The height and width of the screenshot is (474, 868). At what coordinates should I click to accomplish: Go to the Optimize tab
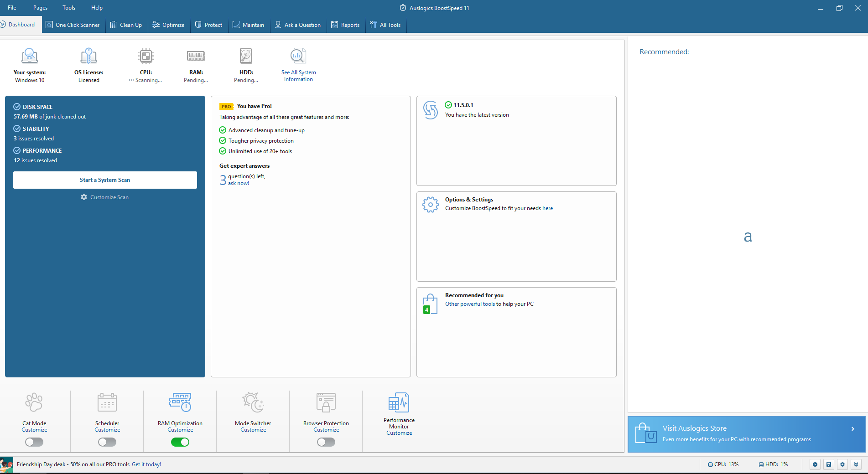[169, 25]
